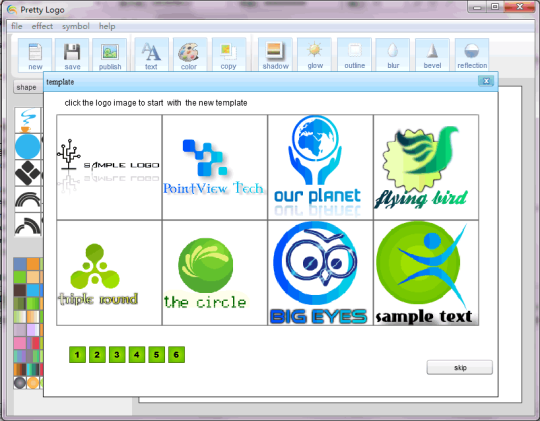Pick the orange sphere gradient swatch
This screenshot has width=540, height=421.
tap(33, 383)
